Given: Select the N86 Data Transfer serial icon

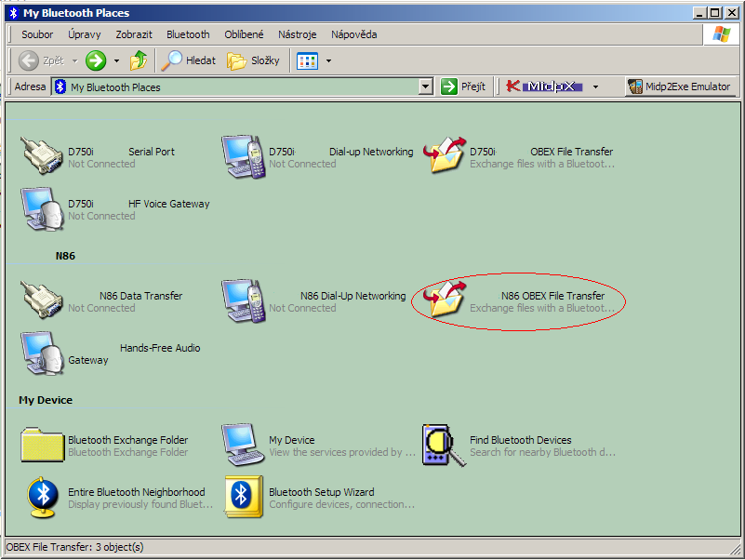Looking at the screenshot, I should point(41,300).
